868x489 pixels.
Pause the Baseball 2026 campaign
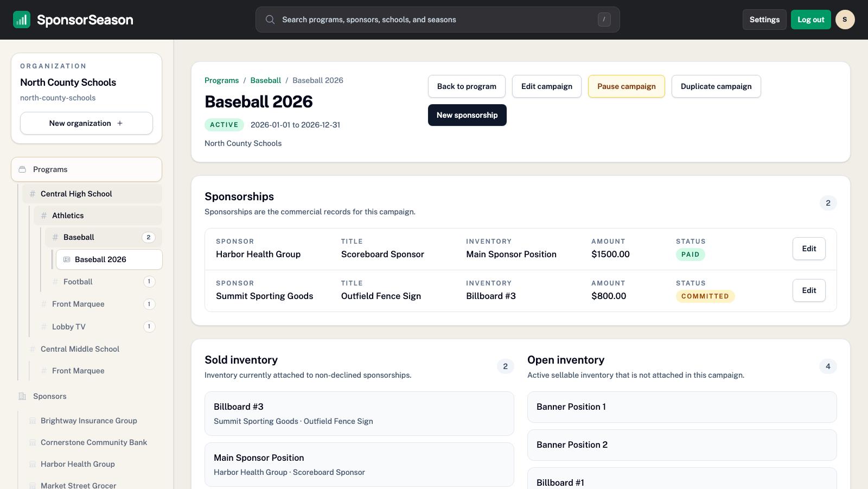click(x=626, y=86)
